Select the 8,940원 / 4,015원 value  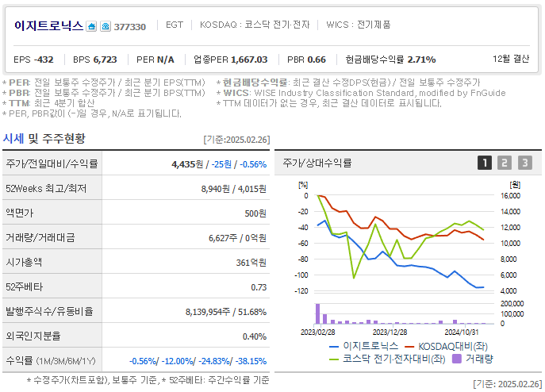pyautogui.click(x=233, y=189)
